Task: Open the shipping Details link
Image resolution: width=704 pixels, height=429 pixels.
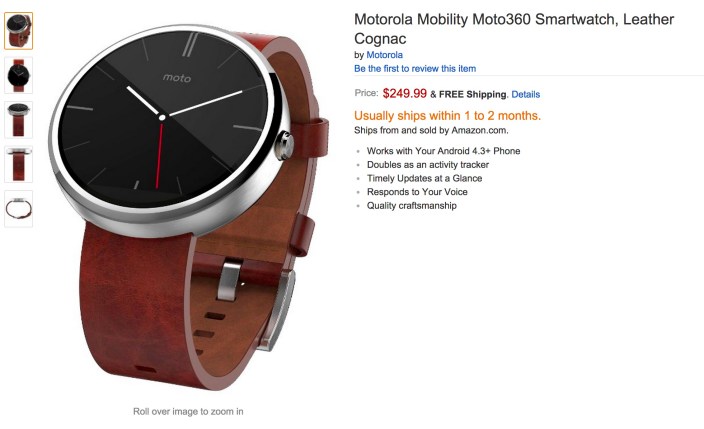Action: [x=525, y=94]
